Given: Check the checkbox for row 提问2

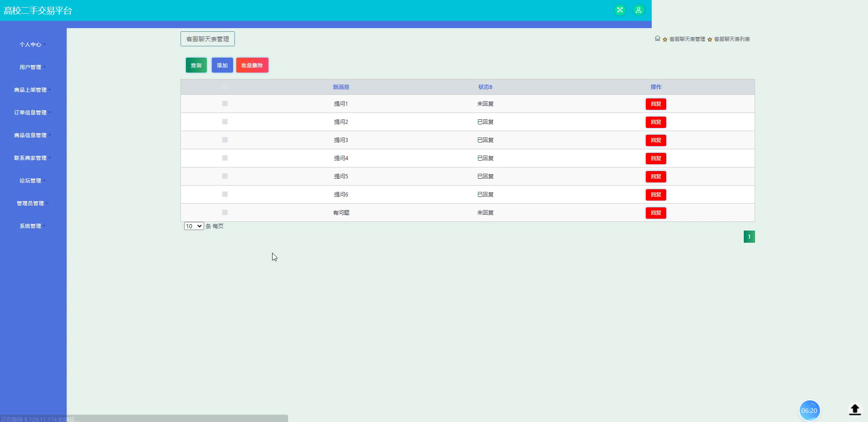Looking at the screenshot, I should click(x=225, y=122).
